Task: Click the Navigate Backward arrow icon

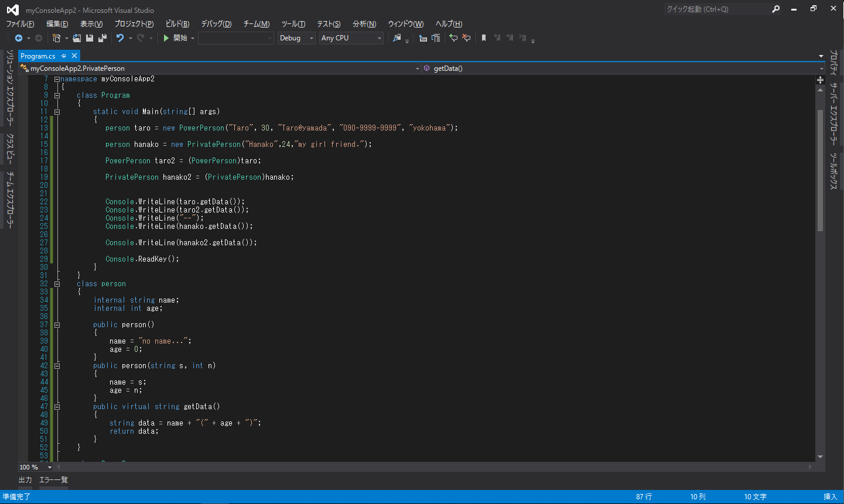Action: click(x=19, y=38)
